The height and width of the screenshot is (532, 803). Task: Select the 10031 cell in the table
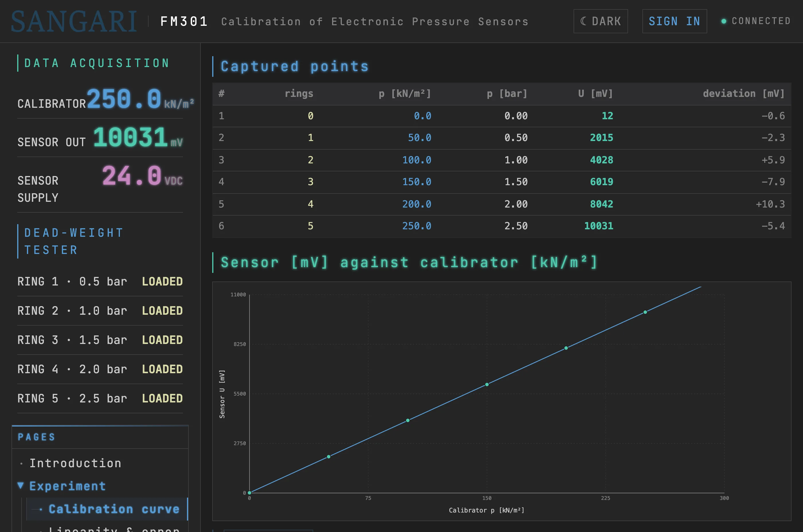(x=599, y=226)
